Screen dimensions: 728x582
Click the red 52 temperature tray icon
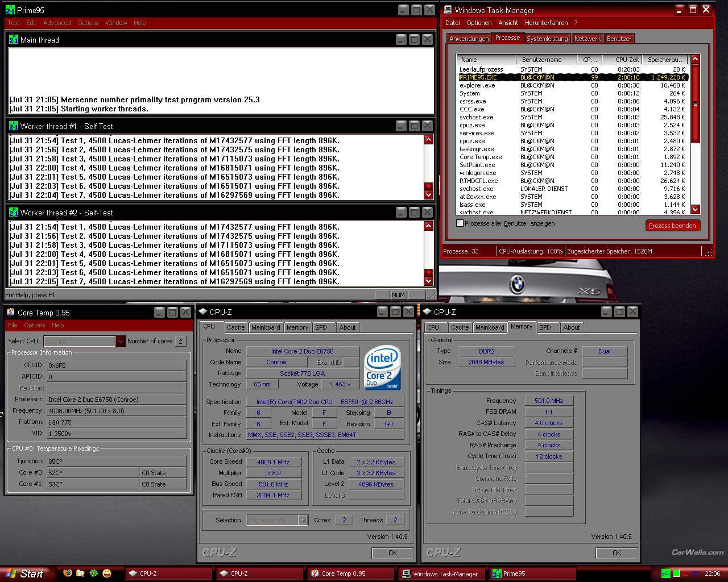(685, 574)
